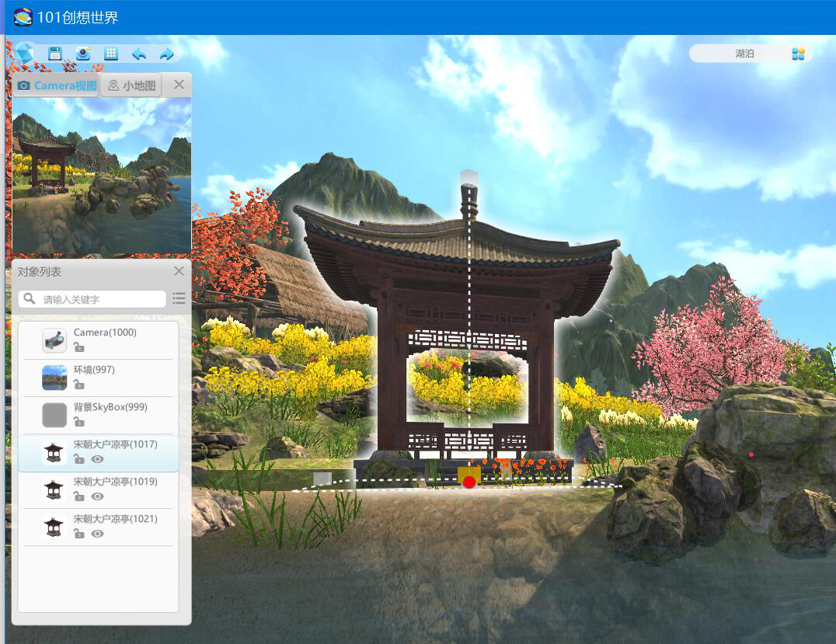836x644 pixels.
Task: Undo the last action with the left arrow
Action: pos(139,54)
